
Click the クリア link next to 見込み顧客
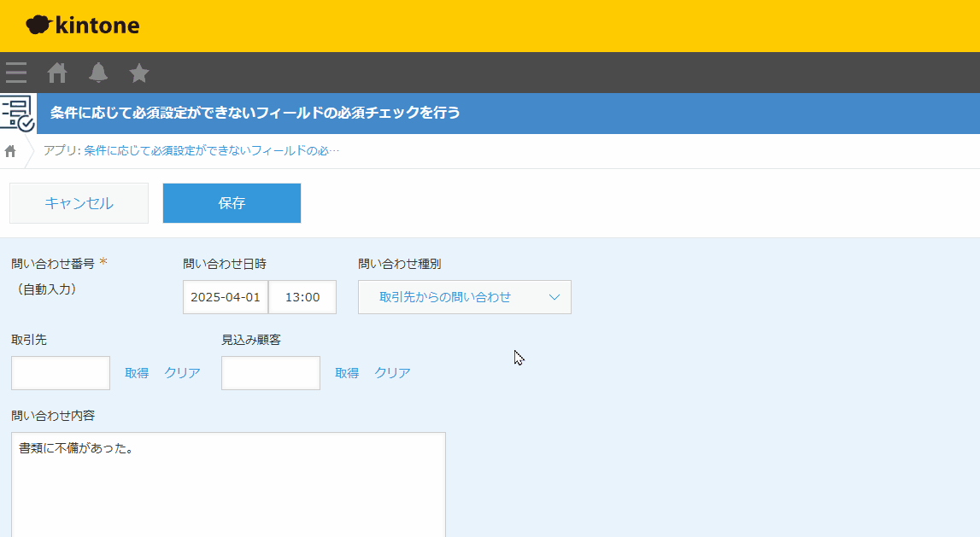click(391, 372)
